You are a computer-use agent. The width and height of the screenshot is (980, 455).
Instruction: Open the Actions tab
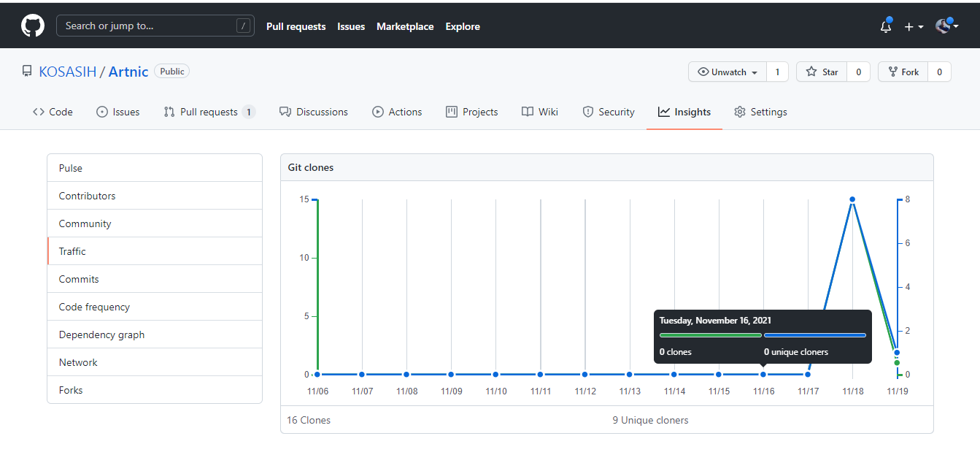397,112
